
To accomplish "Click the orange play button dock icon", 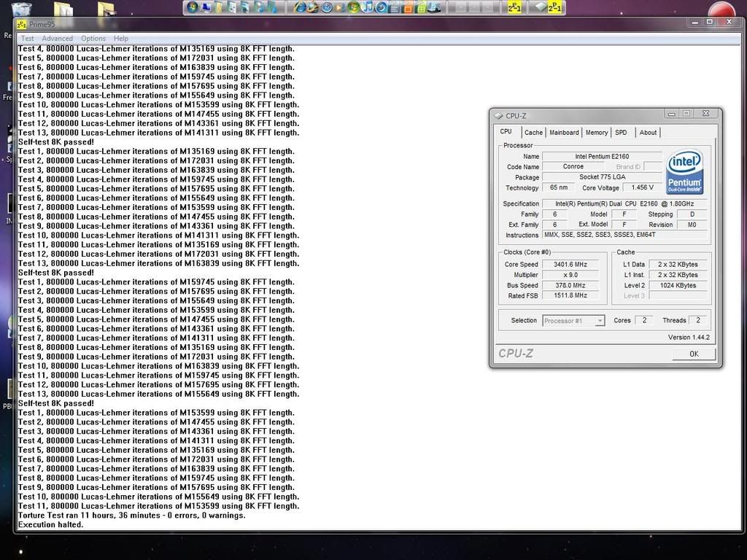I will click(340, 7).
